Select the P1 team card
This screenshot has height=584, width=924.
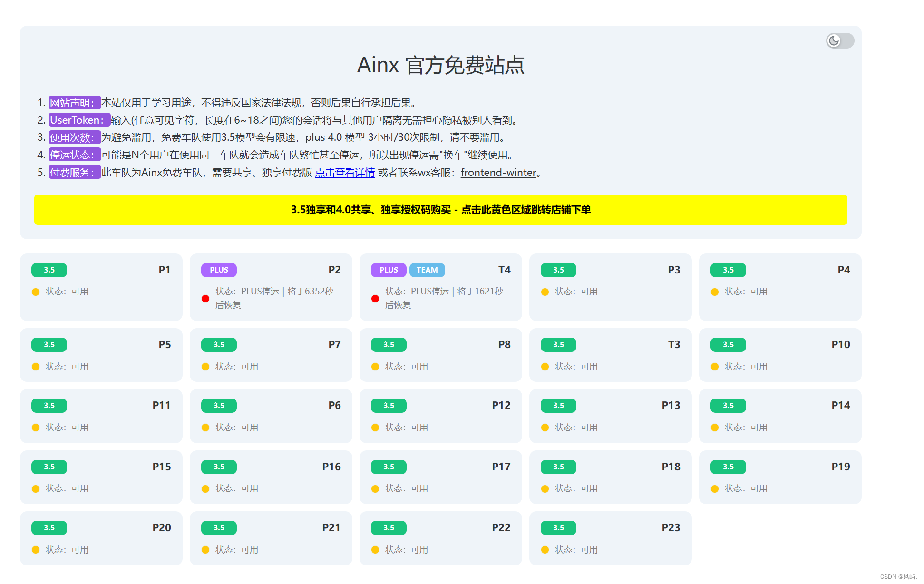(101, 287)
